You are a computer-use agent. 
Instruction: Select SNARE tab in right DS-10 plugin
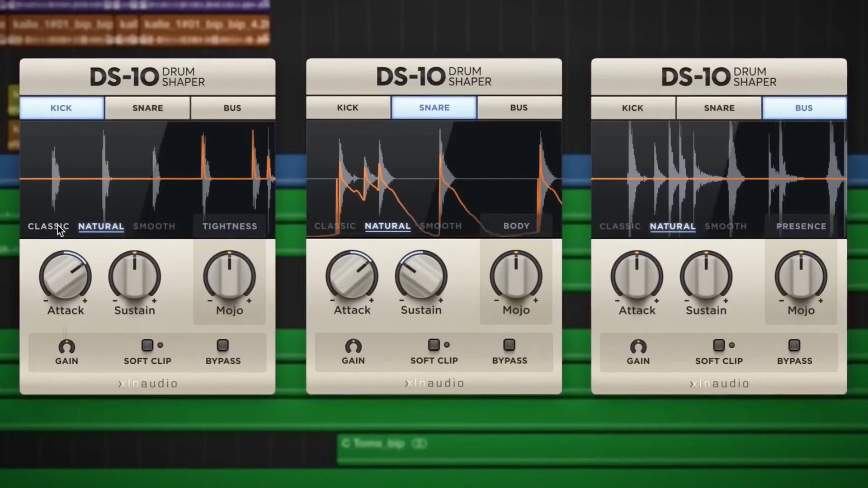pyautogui.click(x=719, y=108)
